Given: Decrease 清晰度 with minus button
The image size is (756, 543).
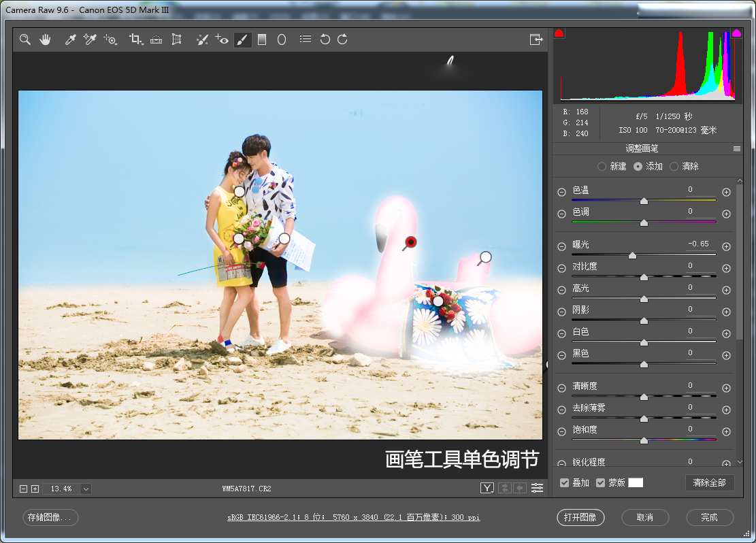Looking at the screenshot, I should click(561, 388).
